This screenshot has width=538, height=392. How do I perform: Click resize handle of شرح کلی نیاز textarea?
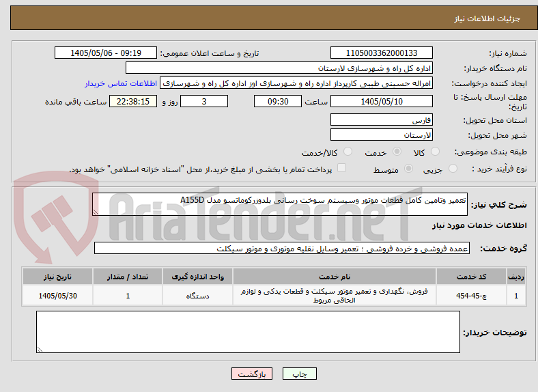(96, 212)
